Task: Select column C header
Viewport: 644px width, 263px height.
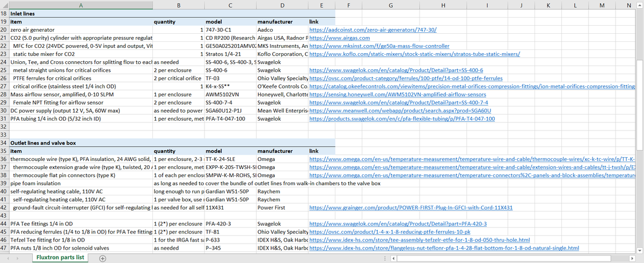Action: (x=230, y=5)
